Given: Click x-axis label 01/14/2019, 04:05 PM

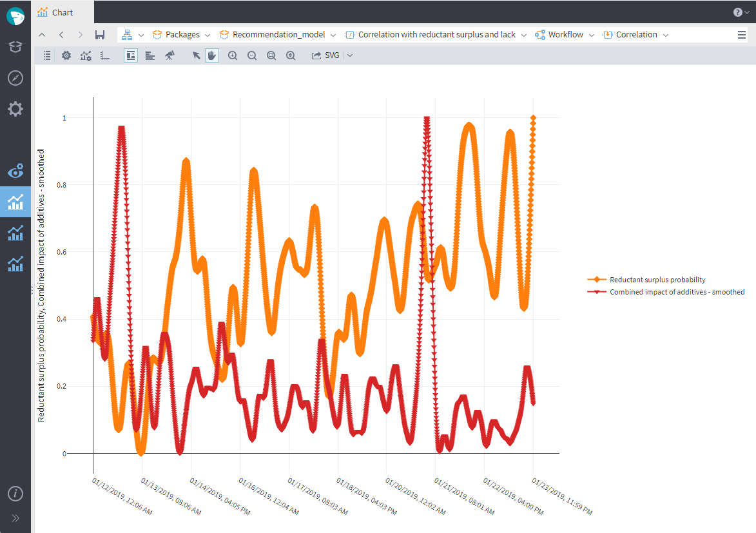Looking at the screenshot, I should [x=220, y=496].
